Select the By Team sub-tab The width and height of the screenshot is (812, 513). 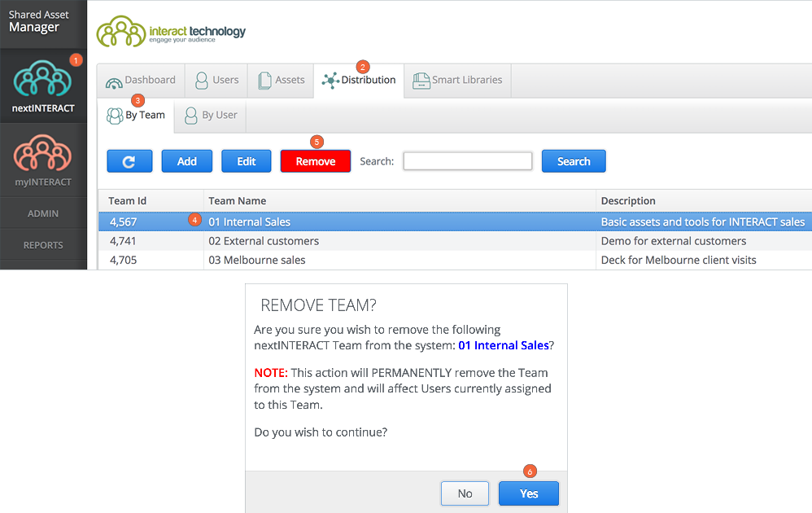[x=136, y=116]
